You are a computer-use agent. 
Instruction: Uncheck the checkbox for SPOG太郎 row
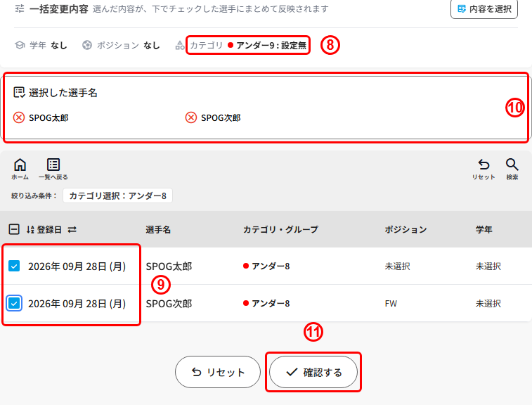click(x=14, y=266)
